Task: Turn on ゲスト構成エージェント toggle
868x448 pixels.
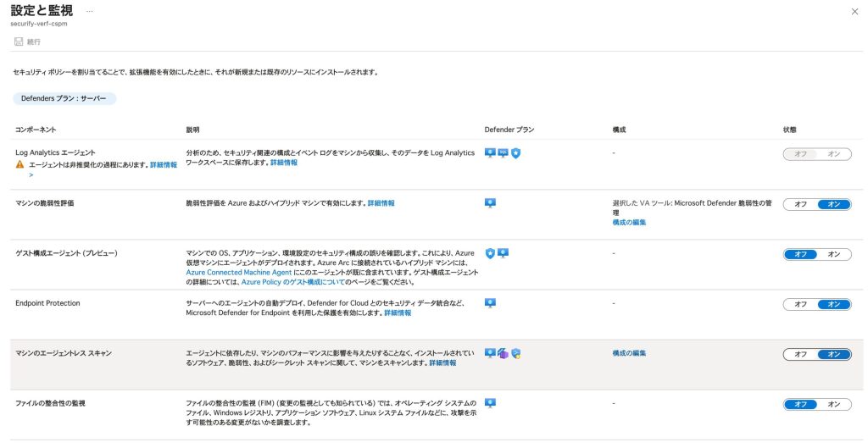Action: 834,254
